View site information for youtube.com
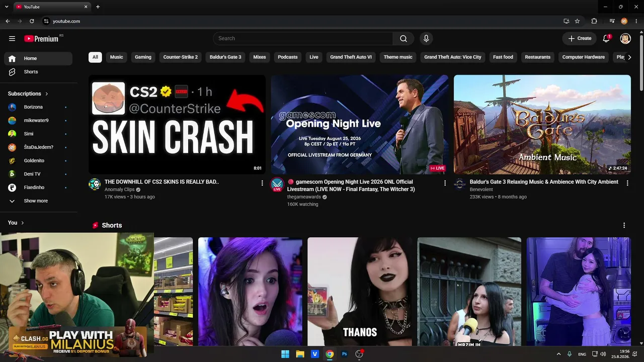Screen dimensions: 644x362 46,21
